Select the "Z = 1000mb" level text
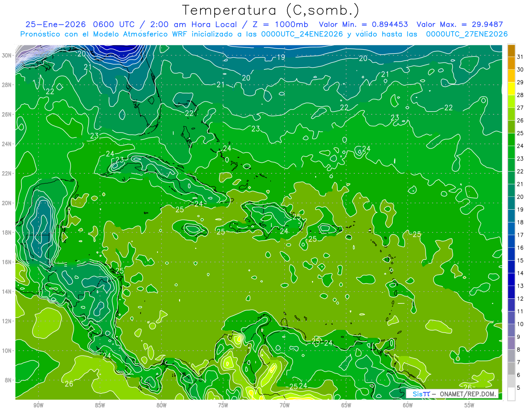532x411 pixels. click(x=282, y=24)
